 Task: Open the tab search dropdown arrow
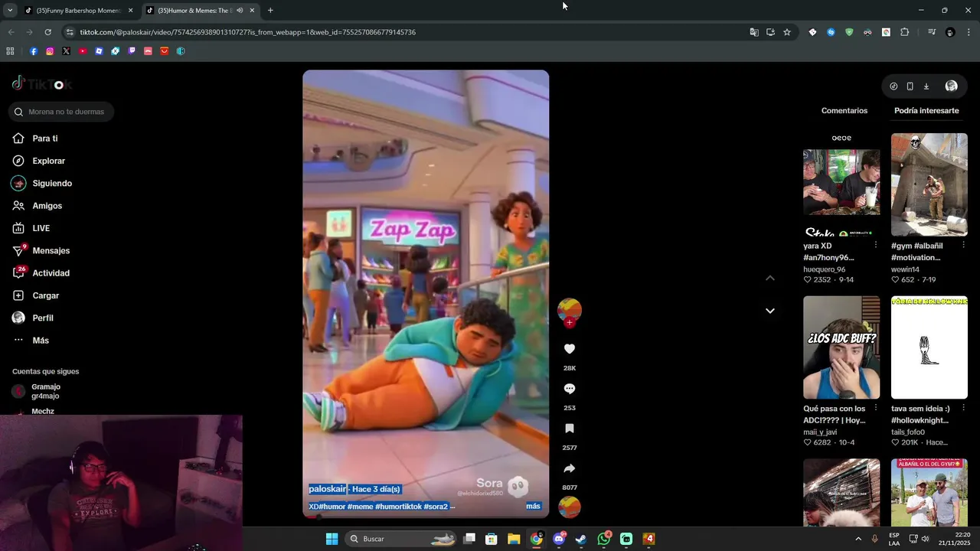click(x=9, y=11)
